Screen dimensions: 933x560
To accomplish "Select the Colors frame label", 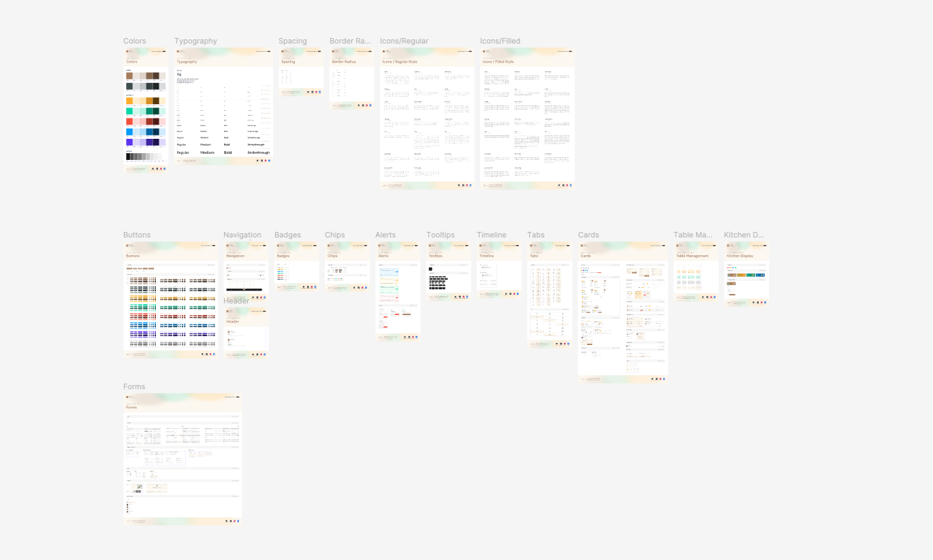I will pos(134,41).
